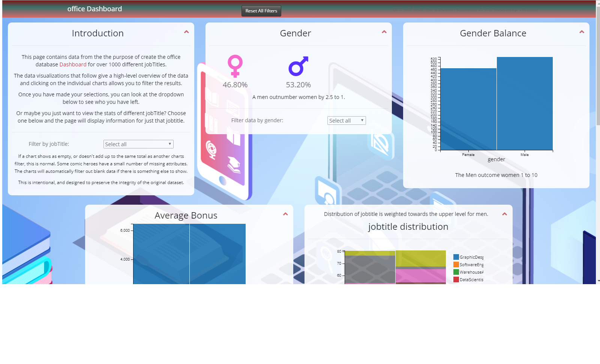Open the Filter data by gender dropdown
Viewport: 600px width, 364px height.
[346, 121]
